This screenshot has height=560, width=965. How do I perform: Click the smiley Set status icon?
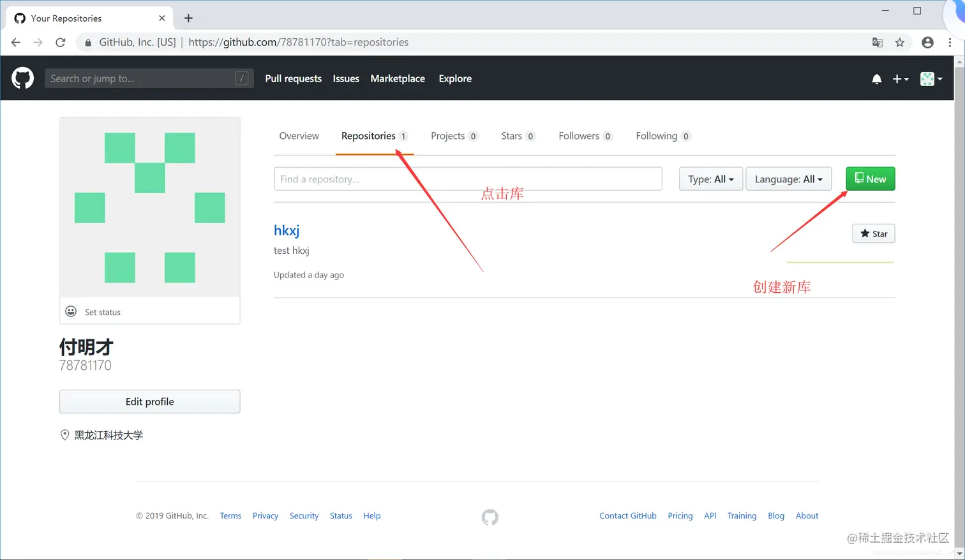[x=71, y=311]
